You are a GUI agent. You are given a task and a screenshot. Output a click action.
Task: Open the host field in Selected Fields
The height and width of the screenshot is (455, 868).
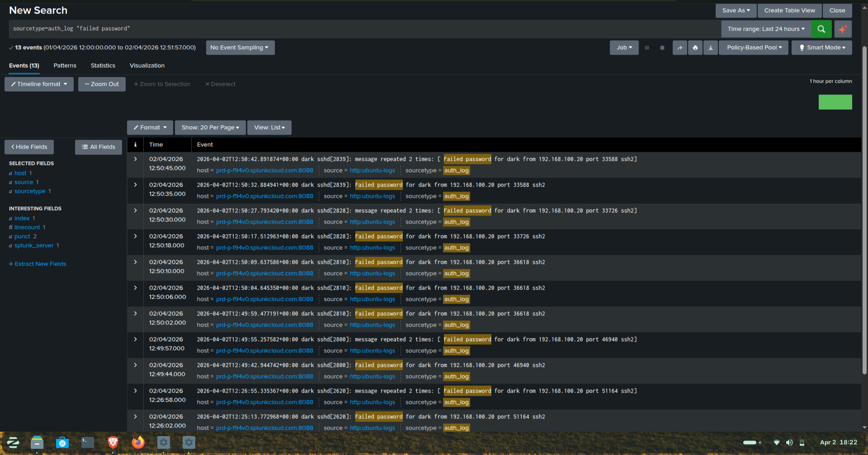(x=20, y=173)
